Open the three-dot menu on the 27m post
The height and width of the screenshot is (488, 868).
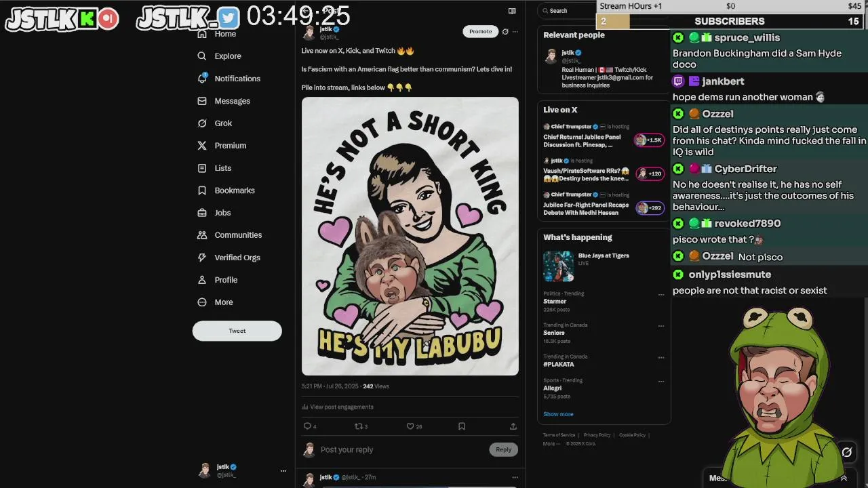pyautogui.click(x=515, y=477)
